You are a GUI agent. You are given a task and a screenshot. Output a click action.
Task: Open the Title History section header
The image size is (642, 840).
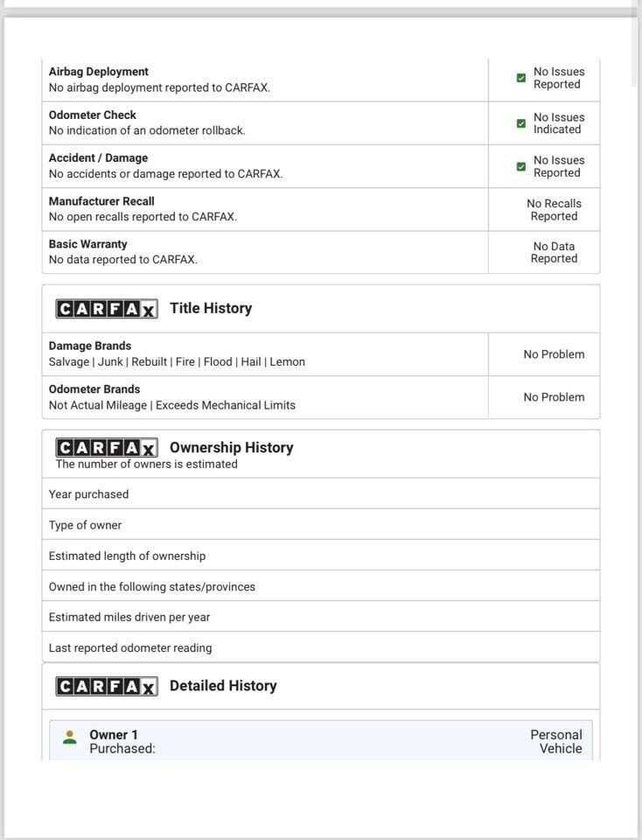[x=211, y=308]
